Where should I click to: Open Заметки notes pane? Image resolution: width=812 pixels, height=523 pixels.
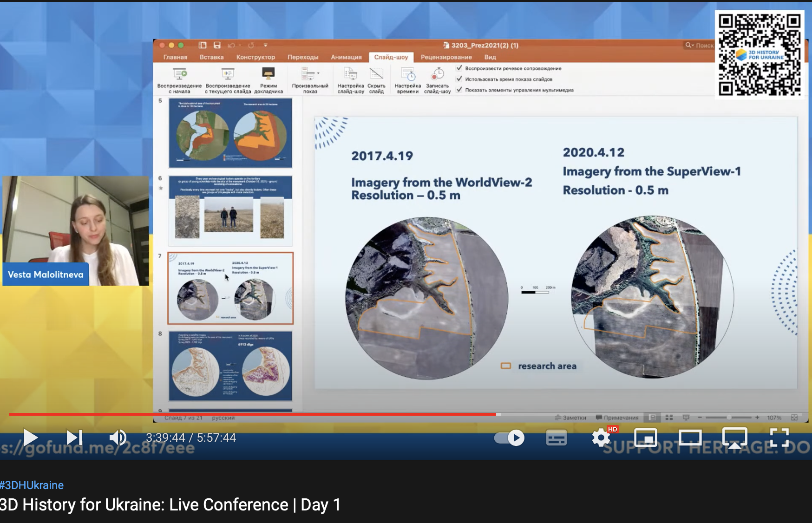[570, 418]
